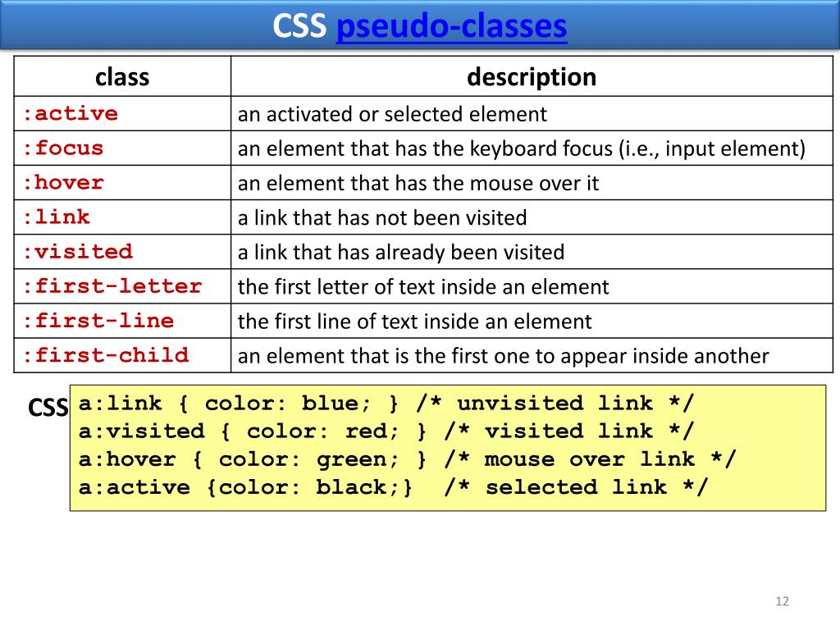Click the a:visited color red code line
840x630 pixels.
click(386, 431)
